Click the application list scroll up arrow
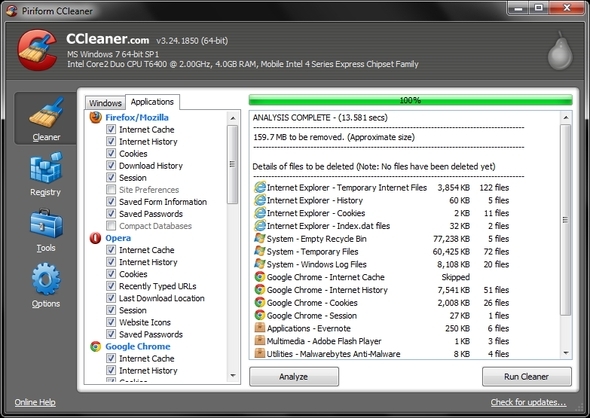This screenshot has width=590, height=418. click(233, 118)
